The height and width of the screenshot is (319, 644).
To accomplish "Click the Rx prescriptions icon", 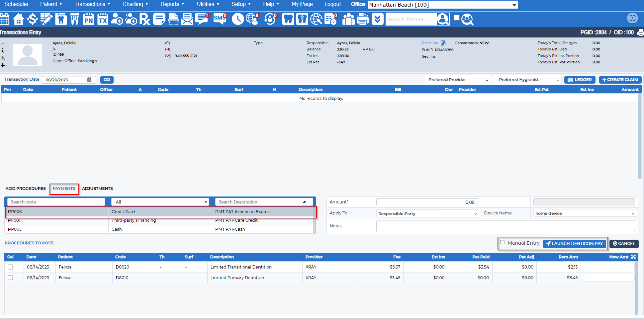I will 145,19.
